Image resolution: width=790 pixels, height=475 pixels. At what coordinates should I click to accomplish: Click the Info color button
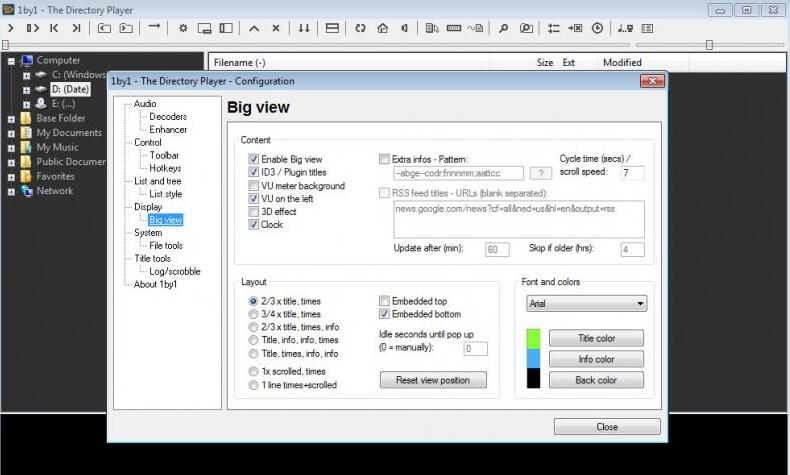596,359
